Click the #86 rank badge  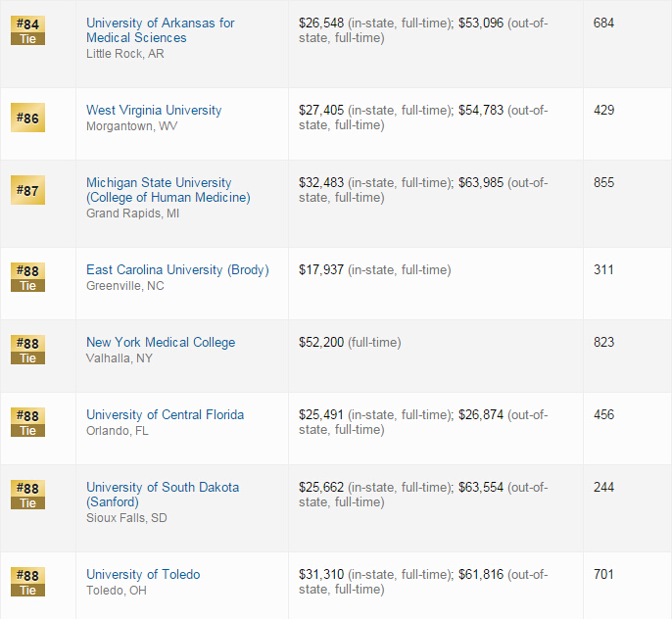pos(27,118)
